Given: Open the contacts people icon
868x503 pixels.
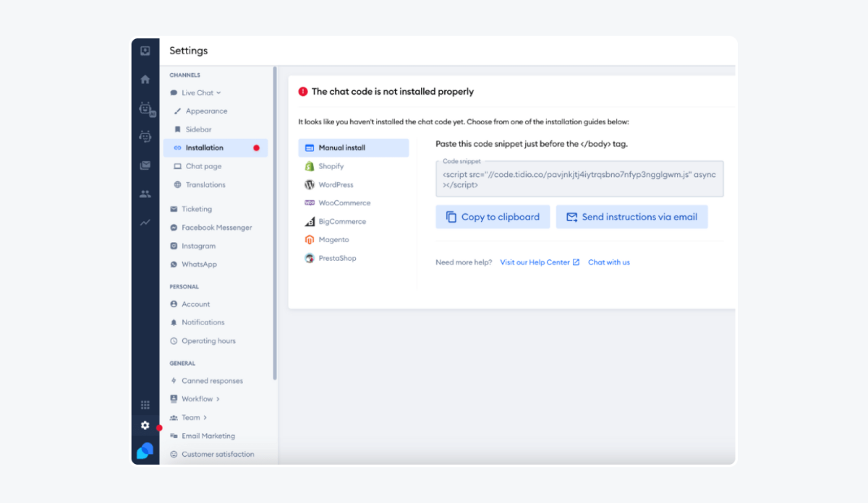Looking at the screenshot, I should (x=145, y=194).
